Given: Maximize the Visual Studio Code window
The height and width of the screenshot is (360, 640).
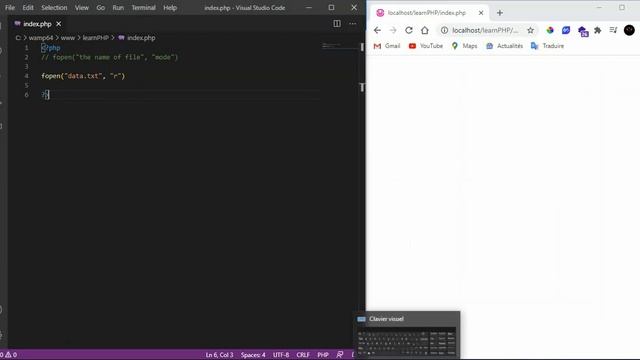Looking at the screenshot, I should tap(331, 7).
